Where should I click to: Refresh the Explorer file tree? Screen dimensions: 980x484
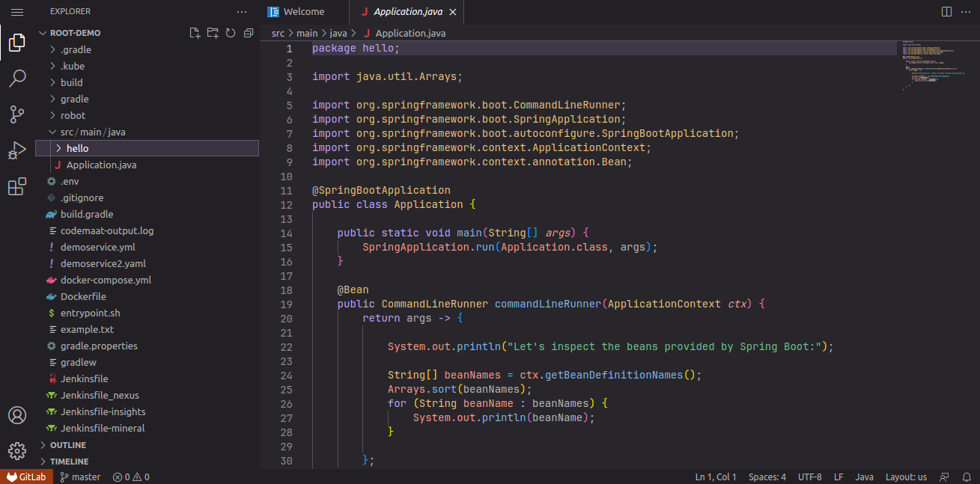(231, 33)
